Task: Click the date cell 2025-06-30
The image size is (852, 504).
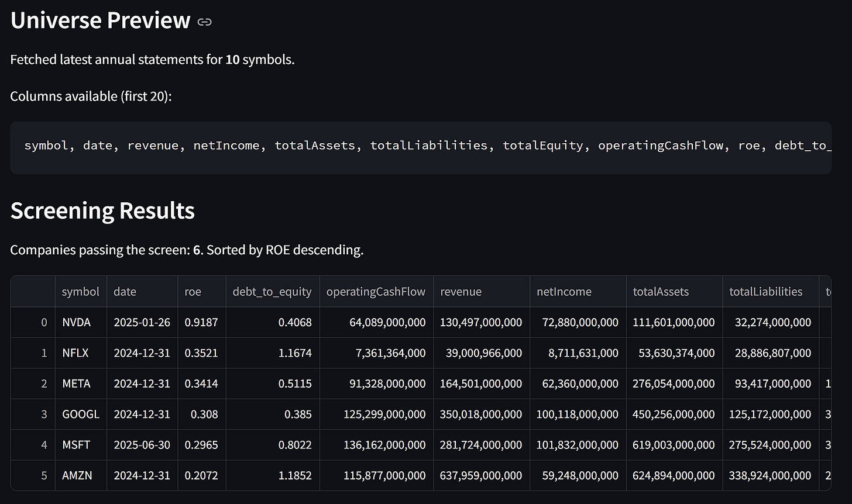Action: pos(142,445)
